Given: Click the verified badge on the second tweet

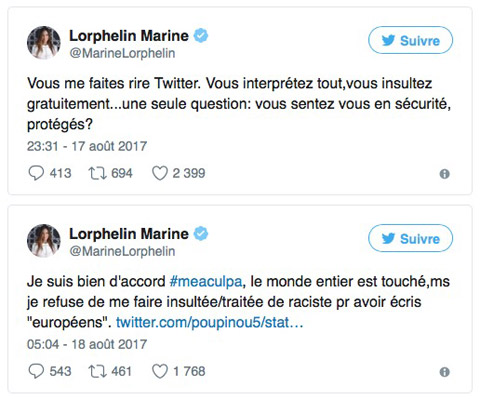Looking at the screenshot, I should (201, 234).
